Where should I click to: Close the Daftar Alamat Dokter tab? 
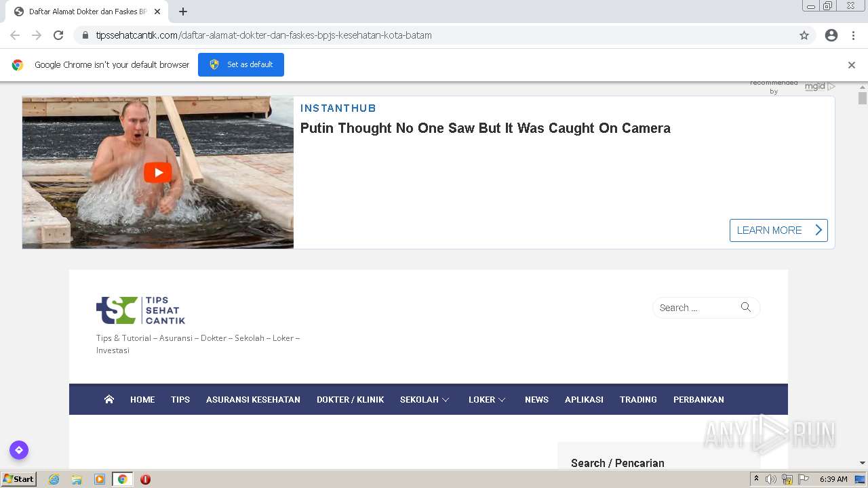157,12
